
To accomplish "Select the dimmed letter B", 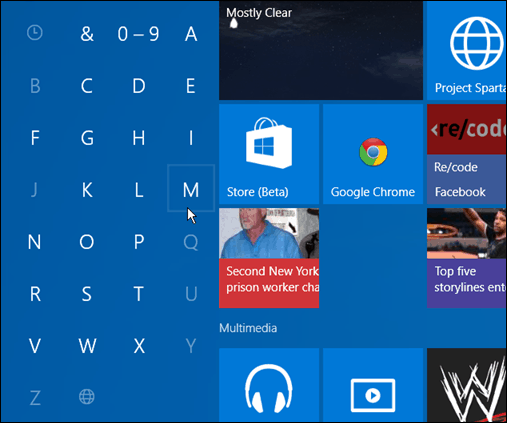I will pos(35,86).
